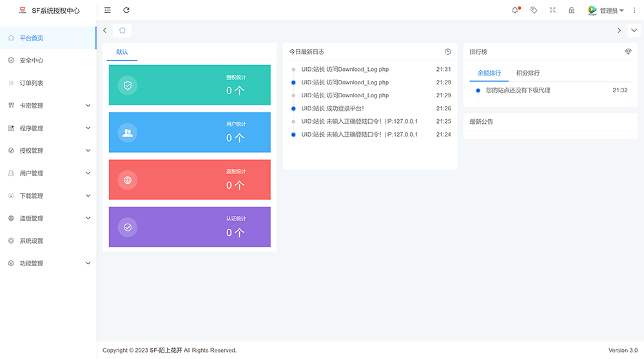This screenshot has width=644, height=359.
Task: Click the tag icon in the header
Action: 534,10
